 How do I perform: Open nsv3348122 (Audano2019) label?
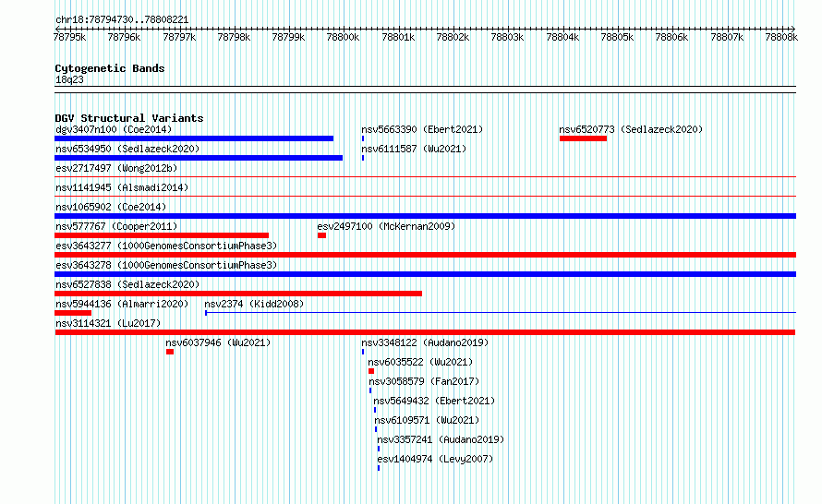[425, 342]
